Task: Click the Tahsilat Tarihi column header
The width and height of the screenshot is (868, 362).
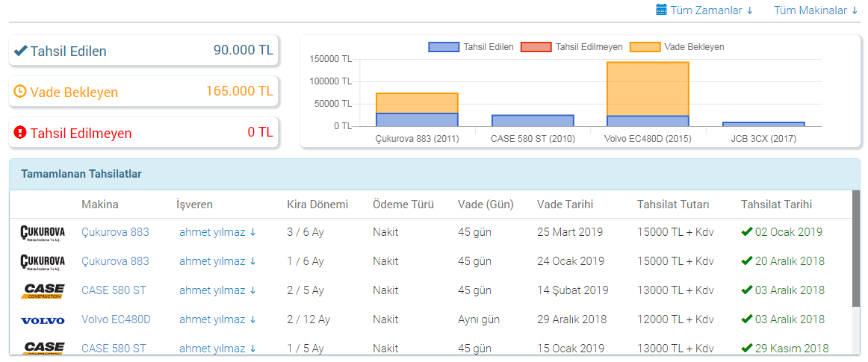Action: tap(777, 205)
